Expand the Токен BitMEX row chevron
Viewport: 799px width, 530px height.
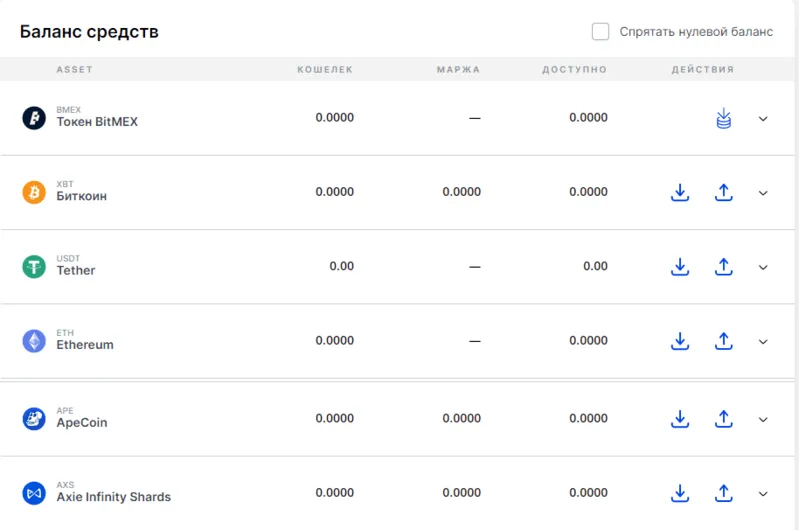click(763, 119)
